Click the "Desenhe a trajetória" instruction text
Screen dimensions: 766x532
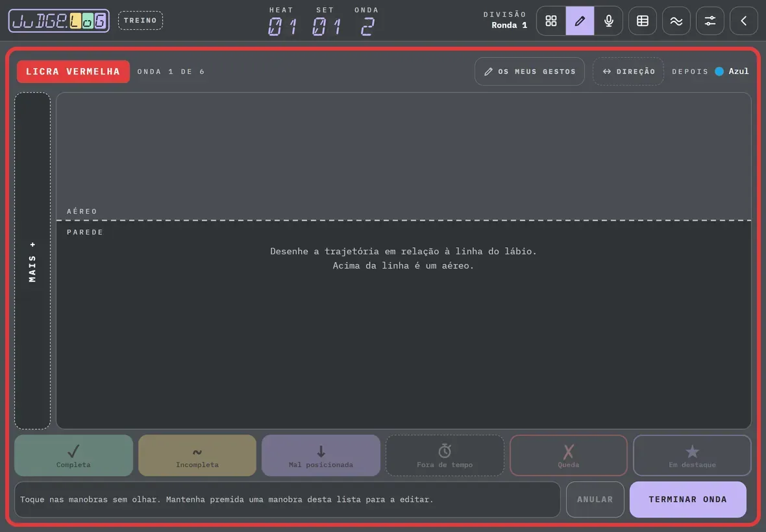[404, 258]
